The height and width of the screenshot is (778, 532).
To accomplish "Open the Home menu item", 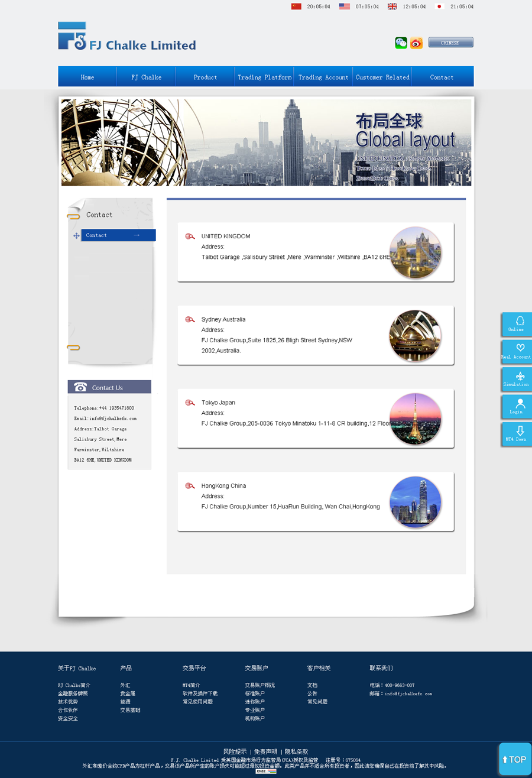I will pyautogui.click(x=87, y=77).
